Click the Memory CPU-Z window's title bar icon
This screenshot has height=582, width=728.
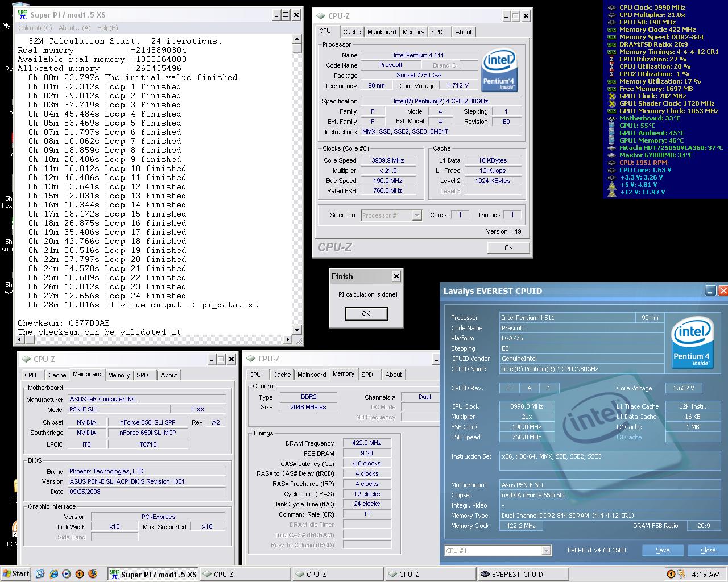pos(251,359)
